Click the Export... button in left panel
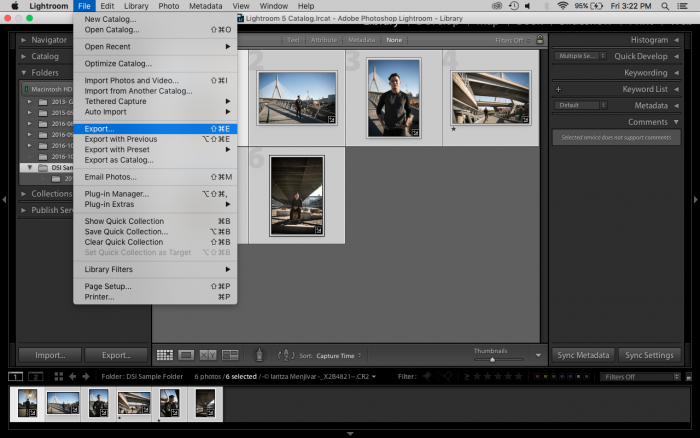This screenshot has height=438, width=700. pyautogui.click(x=116, y=355)
